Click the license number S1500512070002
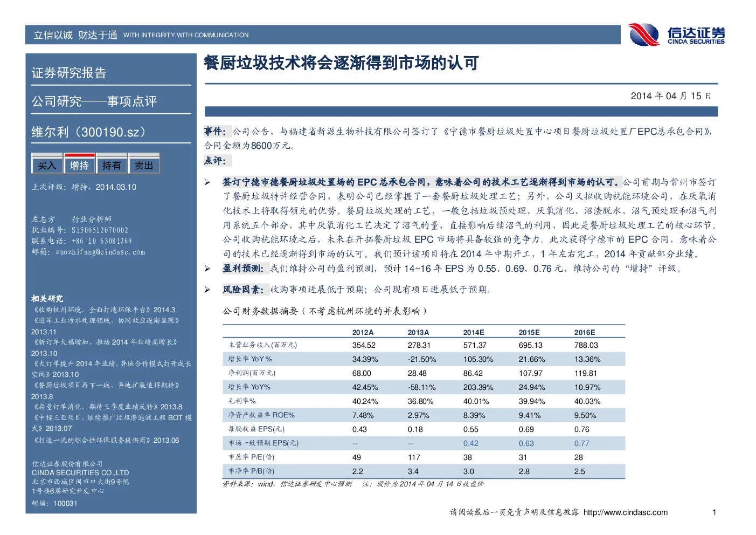The height and width of the screenshot is (535, 756). pos(100,230)
